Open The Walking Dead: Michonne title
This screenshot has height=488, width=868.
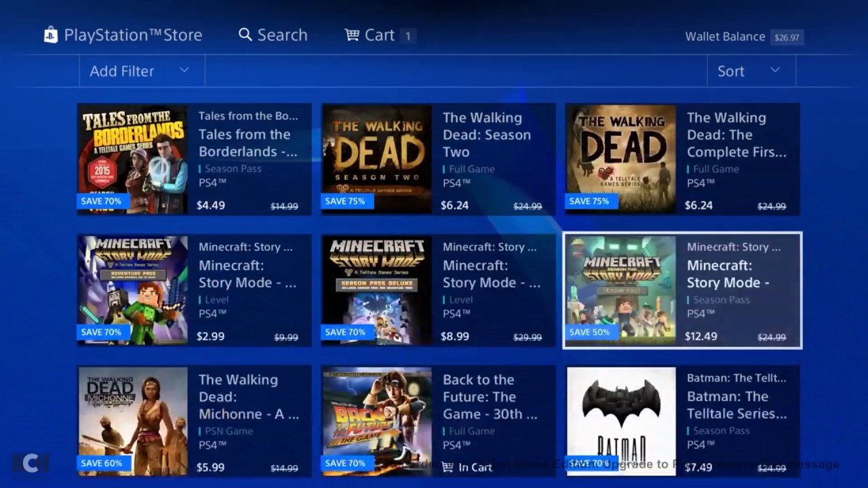point(250,396)
